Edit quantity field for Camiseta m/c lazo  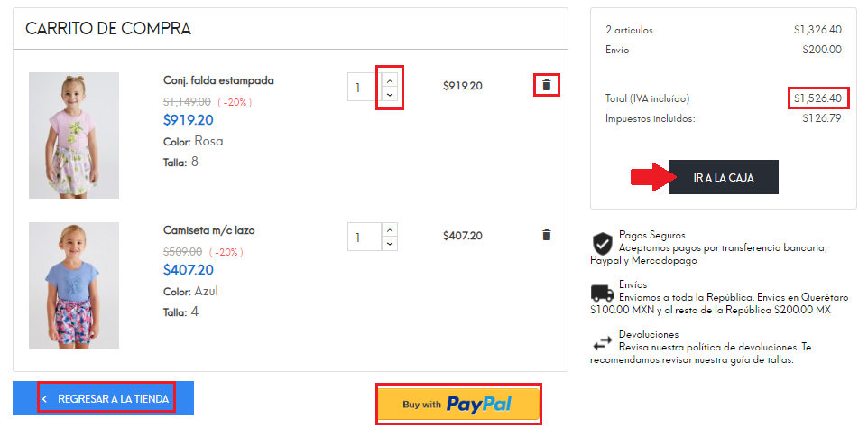tap(362, 238)
